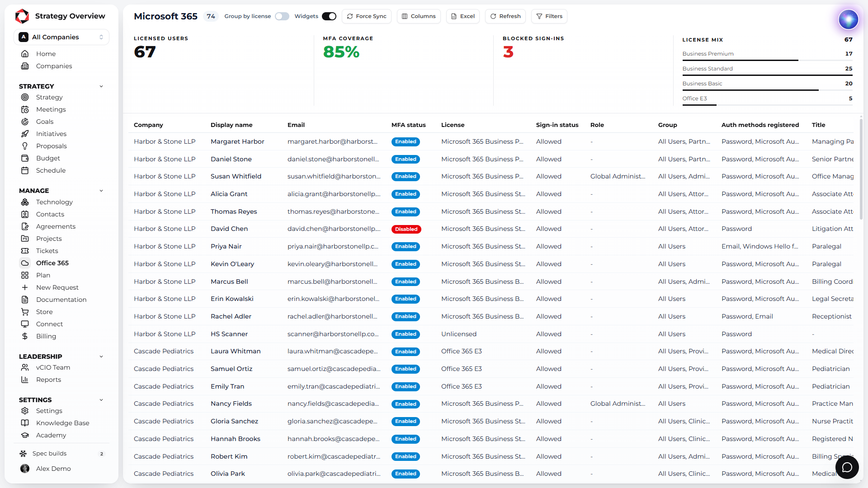Click the Proposals lightbulb icon
The width and height of the screenshot is (868, 488).
[x=25, y=146]
